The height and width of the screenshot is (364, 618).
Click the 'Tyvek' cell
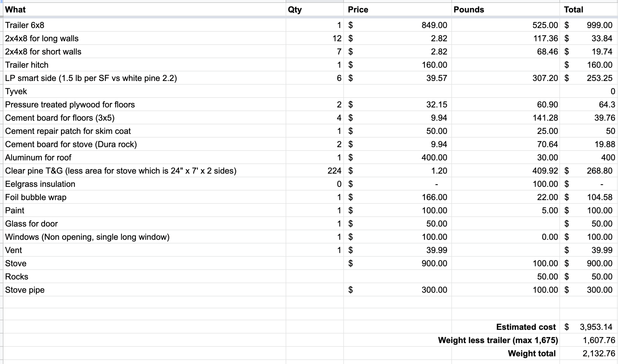point(144,91)
